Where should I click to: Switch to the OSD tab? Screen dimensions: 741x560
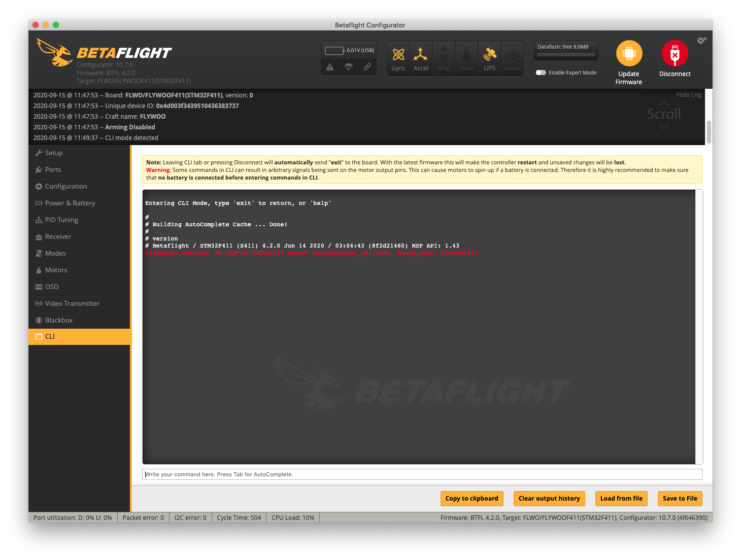coord(80,287)
